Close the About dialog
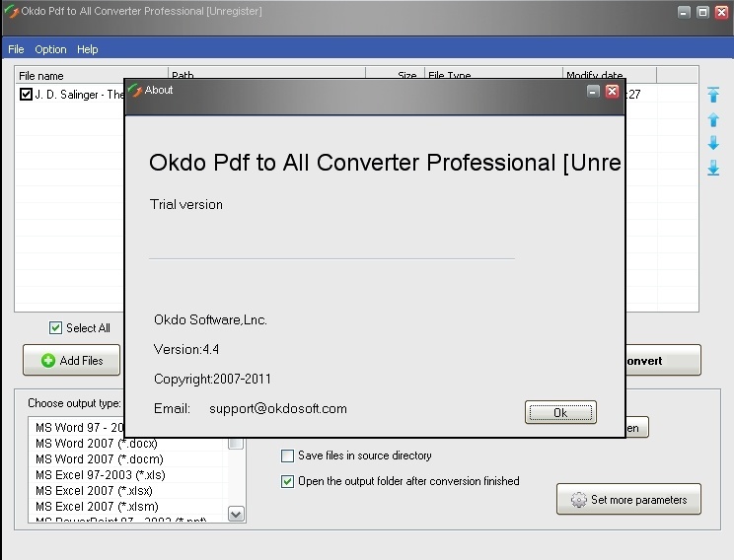 click(x=612, y=92)
